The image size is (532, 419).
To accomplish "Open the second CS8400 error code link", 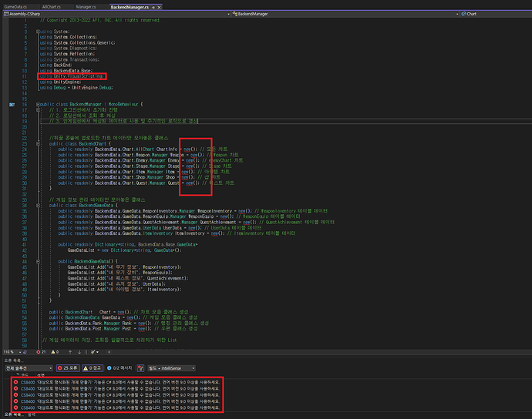I will click(28, 388).
